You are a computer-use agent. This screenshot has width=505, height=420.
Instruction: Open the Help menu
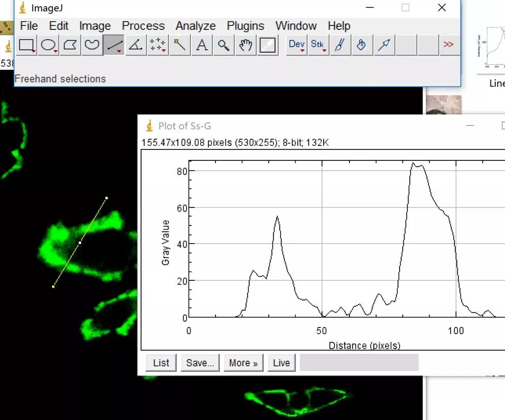[x=339, y=26]
